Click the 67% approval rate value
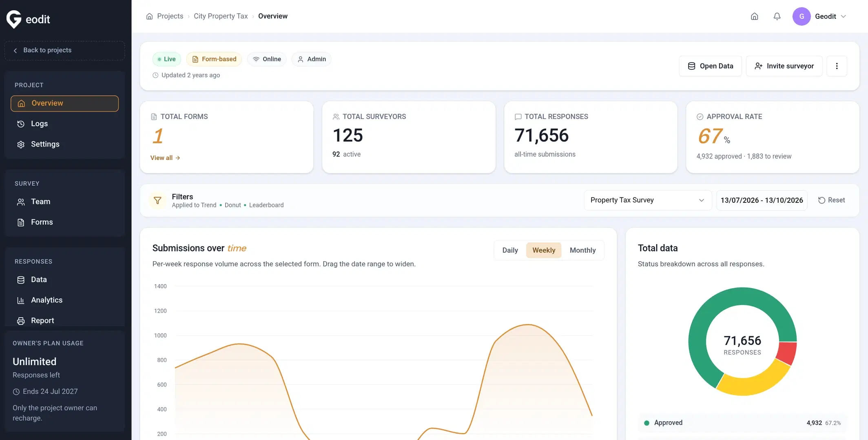The image size is (868, 440). click(714, 136)
